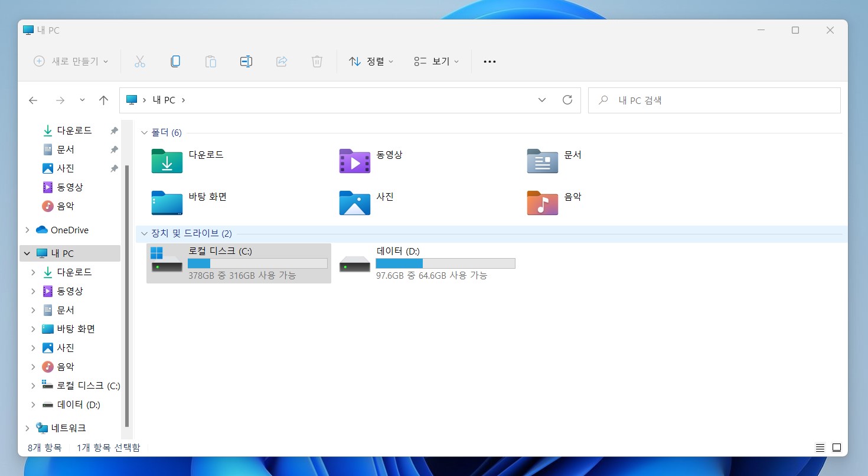Viewport: 868px width, 476px height.
Task: Switch to details view via status bar icon
Action: (820, 447)
